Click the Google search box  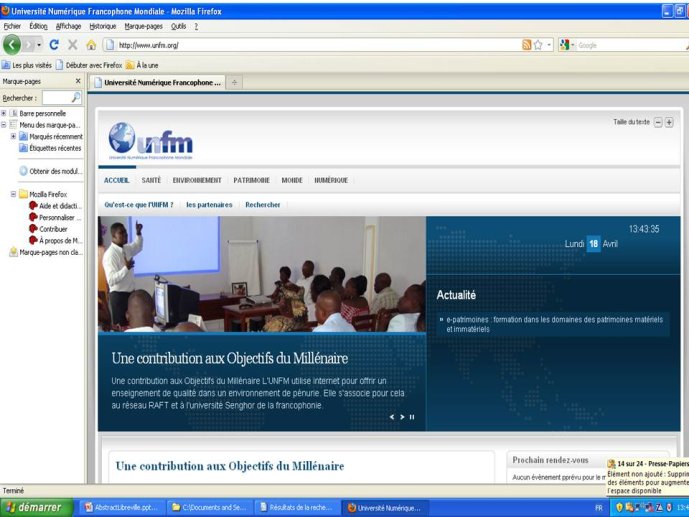[631, 45]
